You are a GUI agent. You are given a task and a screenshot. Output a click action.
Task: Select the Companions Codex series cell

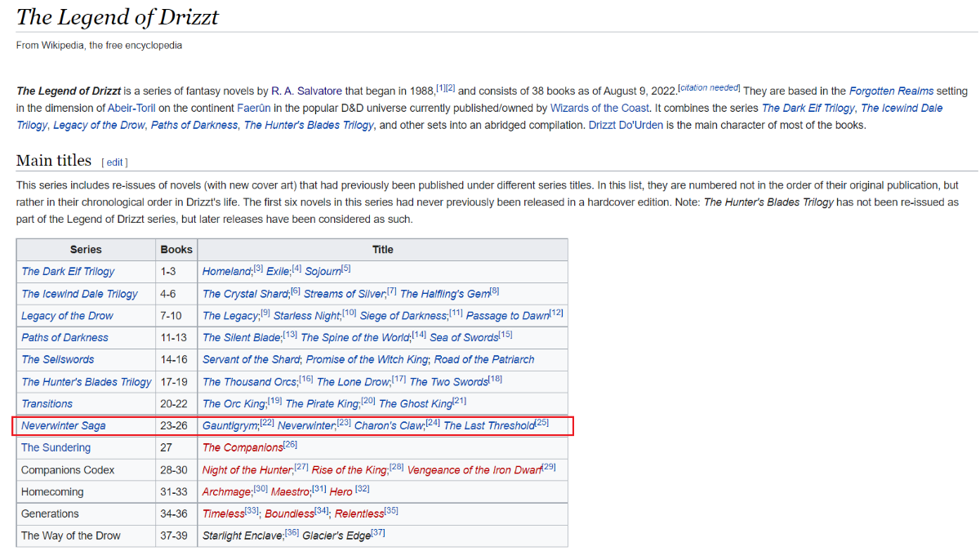pyautogui.click(x=86, y=469)
